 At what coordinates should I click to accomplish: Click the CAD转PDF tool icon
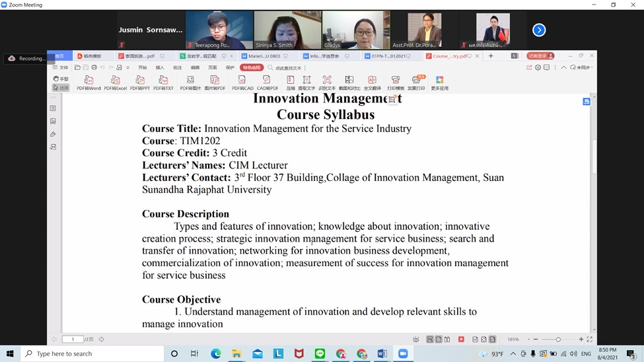coord(268,82)
